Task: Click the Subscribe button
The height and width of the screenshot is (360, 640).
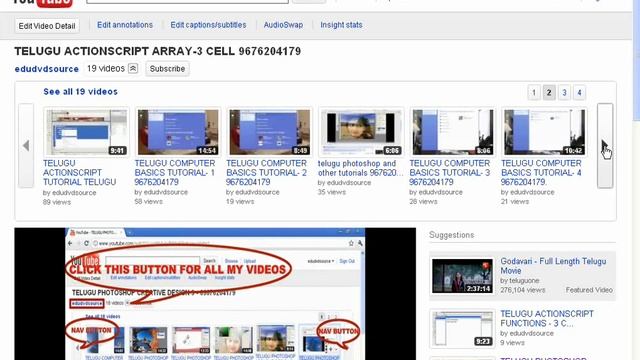Action: (167, 69)
